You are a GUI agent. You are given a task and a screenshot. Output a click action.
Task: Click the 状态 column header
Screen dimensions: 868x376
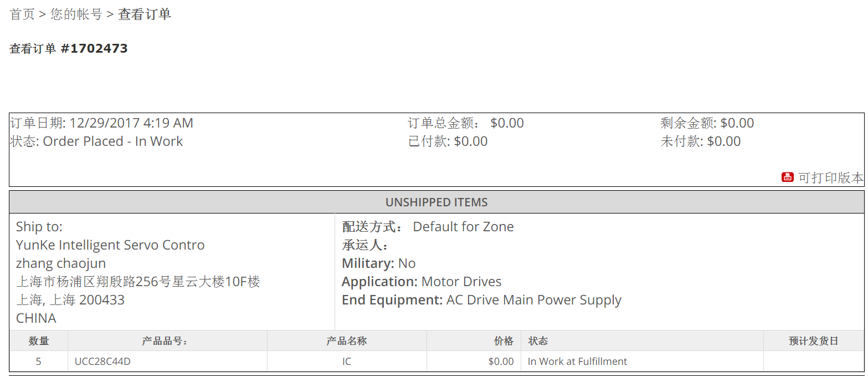[538, 341]
